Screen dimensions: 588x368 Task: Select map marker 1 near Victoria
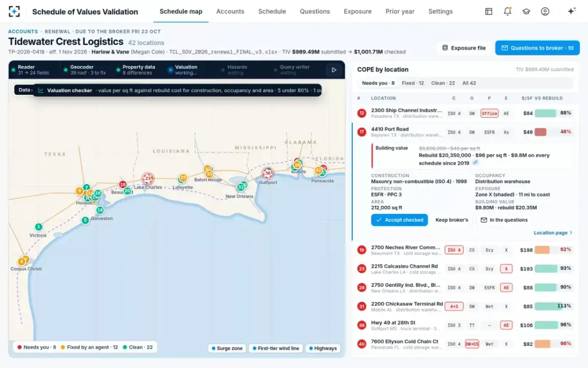38,227
